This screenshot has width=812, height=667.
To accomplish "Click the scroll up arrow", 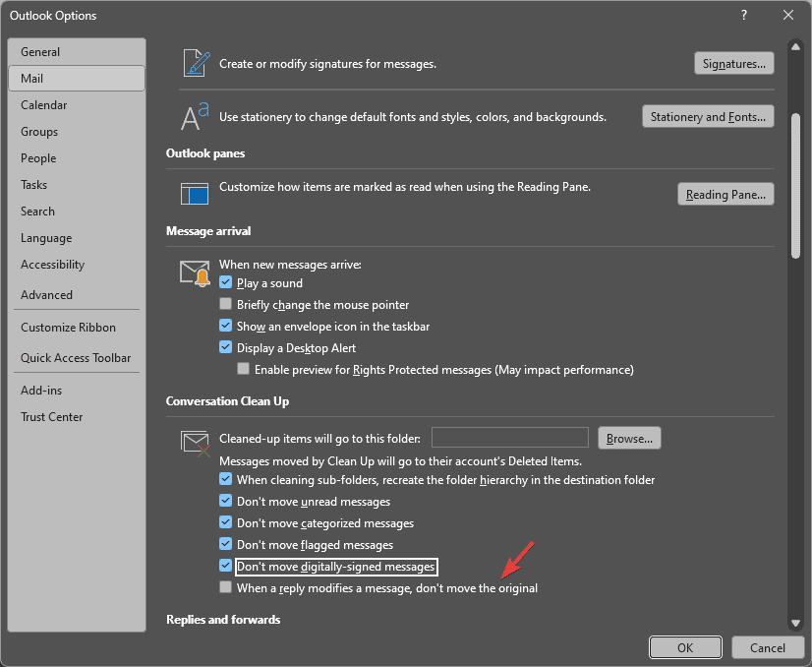I will [795, 46].
